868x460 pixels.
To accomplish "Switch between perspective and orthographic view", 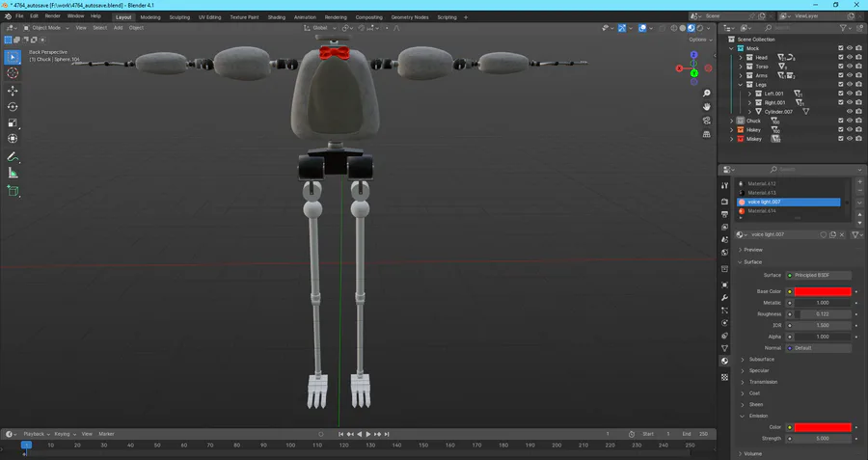I will point(706,134).
